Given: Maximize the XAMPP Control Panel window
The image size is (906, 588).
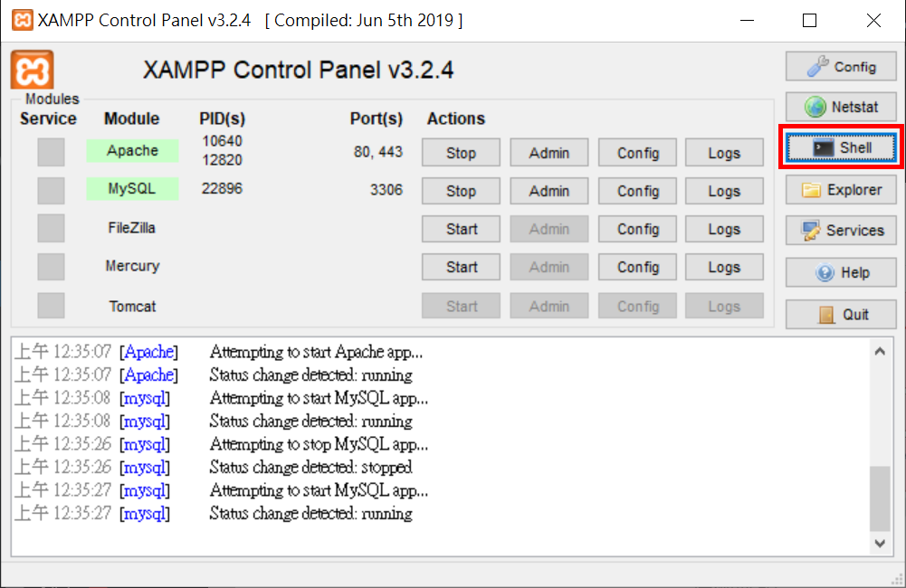Looking at the screenshot, I should tap(809, 21).
